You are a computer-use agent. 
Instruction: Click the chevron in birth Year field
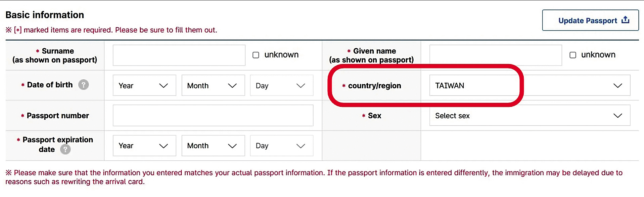(x=164, y=86)
